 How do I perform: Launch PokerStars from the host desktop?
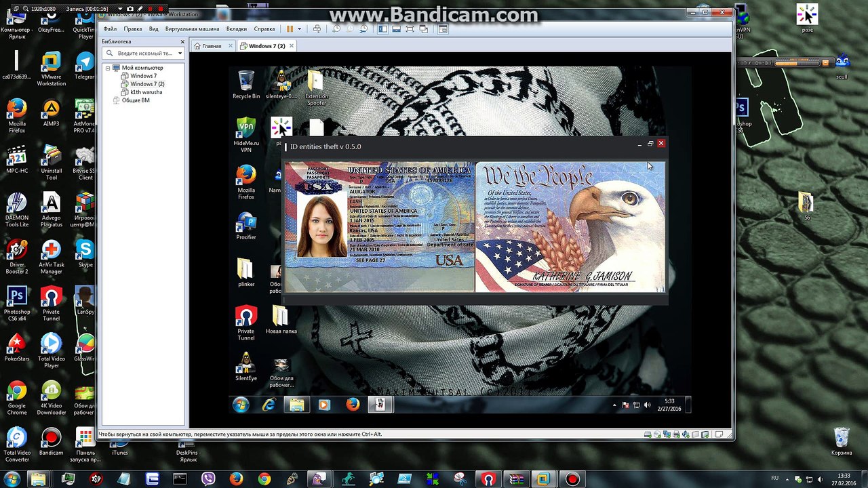point(17,348)
